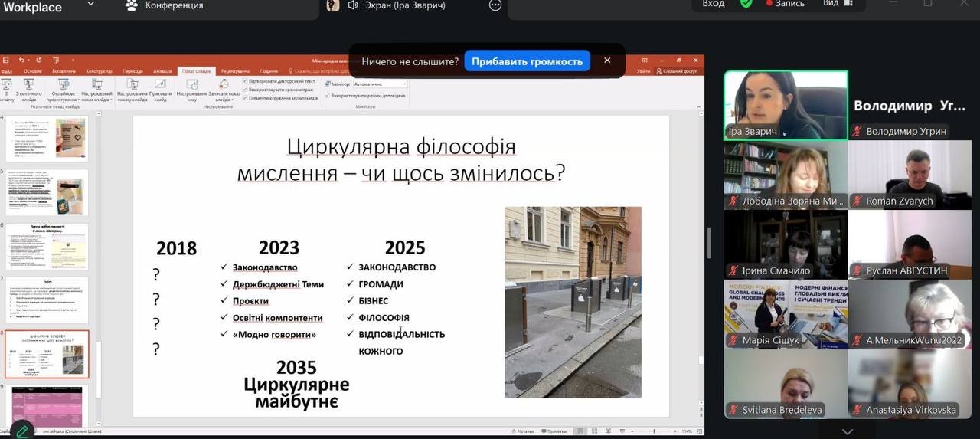Viewport: 980px width, 439px height.
Task: Open the three-dot screen share options
Action: pyautogui.click(x=495, y=5)
